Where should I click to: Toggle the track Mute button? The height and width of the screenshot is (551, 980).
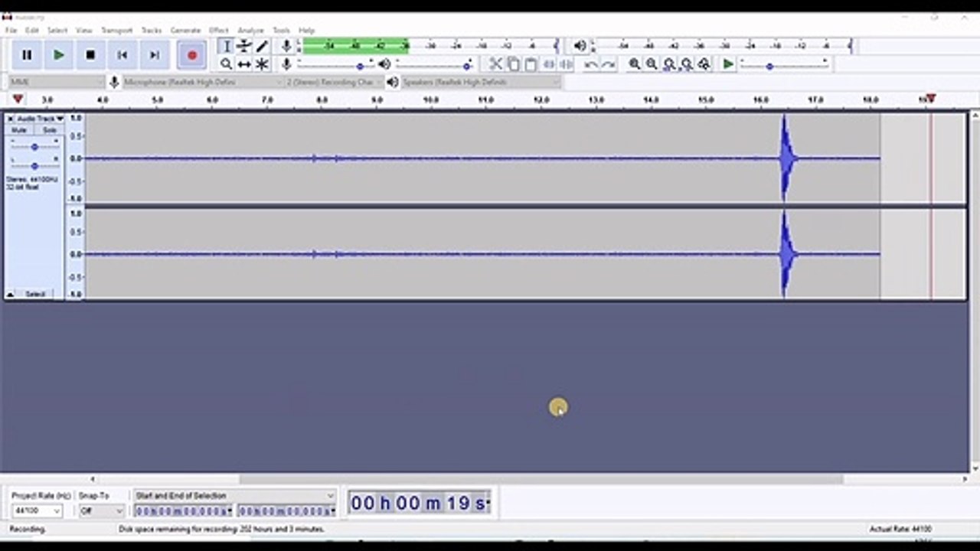[19, 130]
